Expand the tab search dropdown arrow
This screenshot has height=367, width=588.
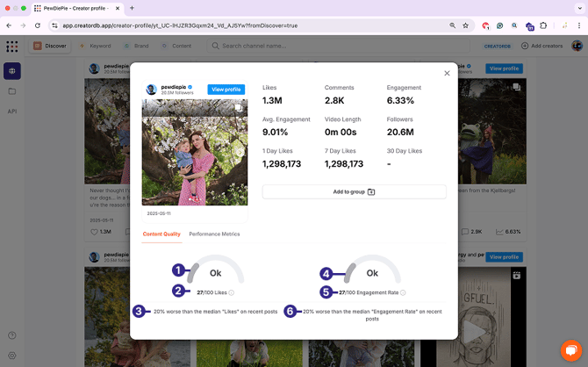pos(580,8)
